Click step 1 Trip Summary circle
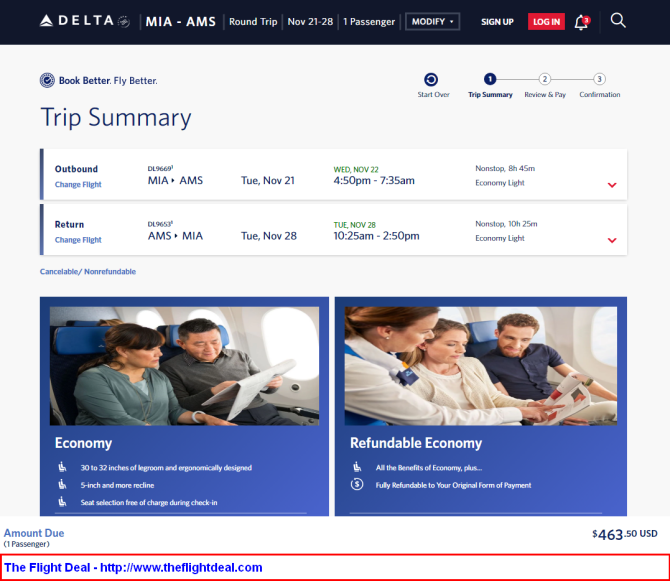The width and height of the screenshot is (670, 581). coord(490,79)
